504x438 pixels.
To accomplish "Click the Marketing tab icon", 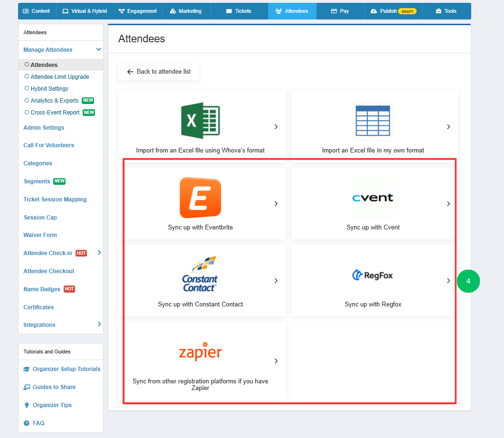I will [173, 11].
